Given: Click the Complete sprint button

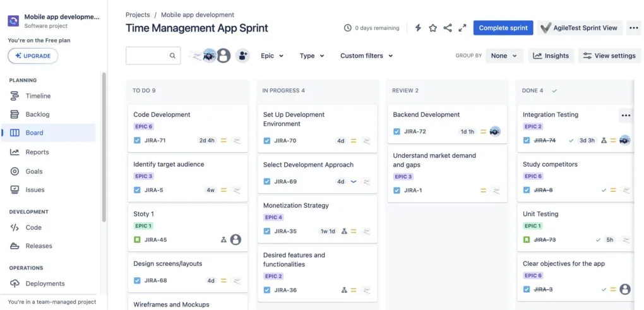Looking at the screenshot, I should click(503, 28).
